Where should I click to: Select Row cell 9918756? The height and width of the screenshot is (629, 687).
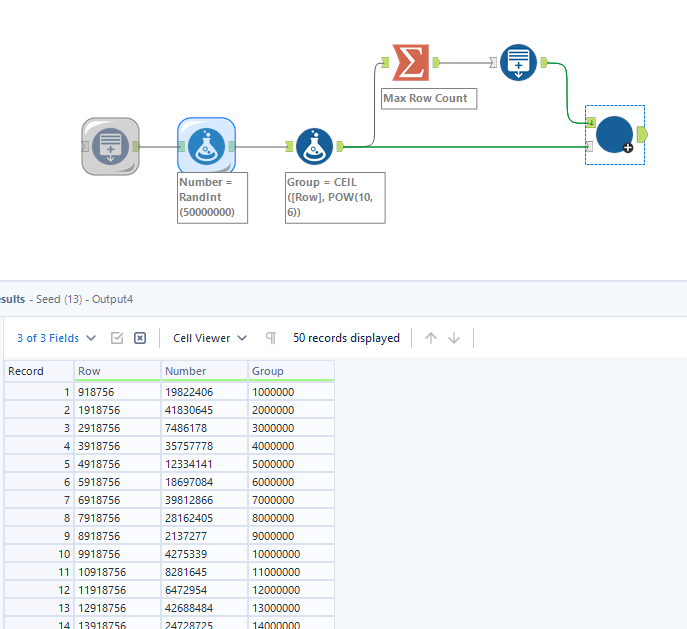117,554
